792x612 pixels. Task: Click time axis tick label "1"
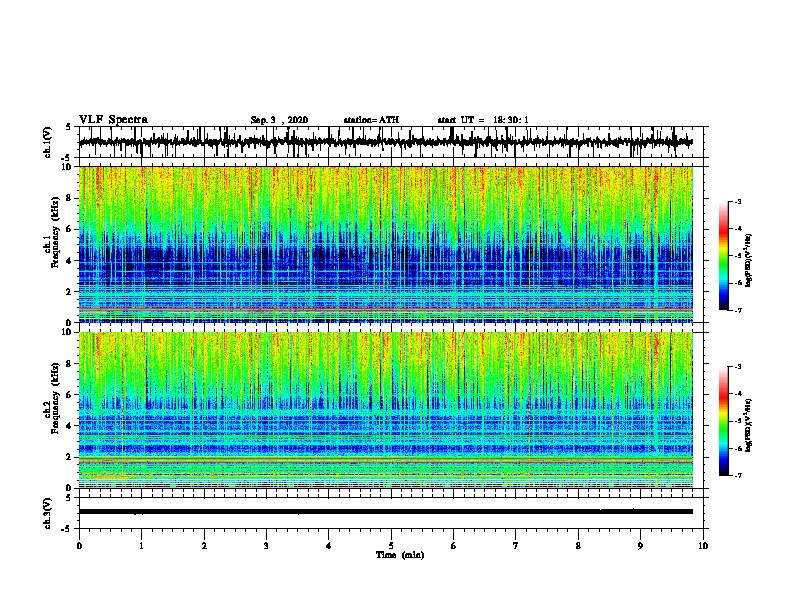[x=141, y=546]
